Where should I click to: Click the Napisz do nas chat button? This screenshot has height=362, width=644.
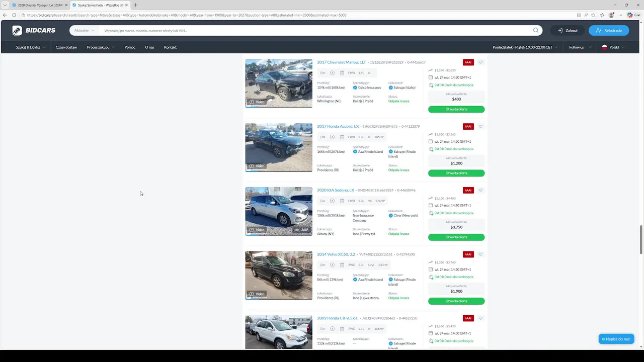(x=616, y=339)
